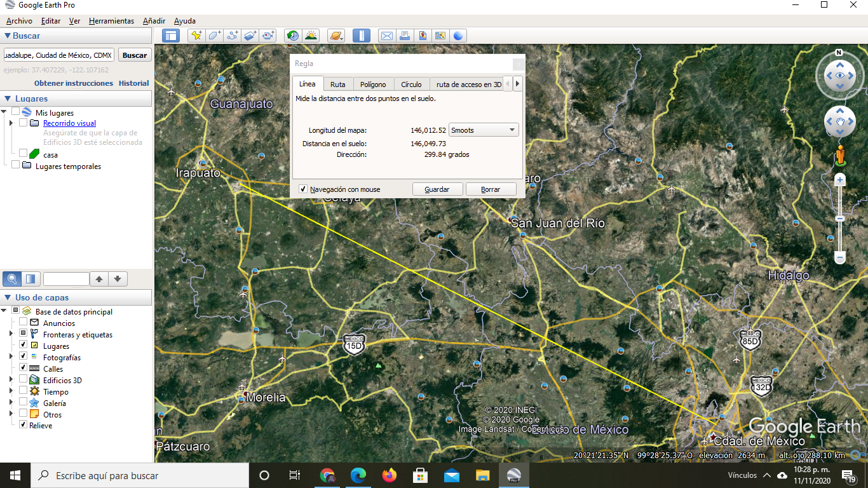Image resolution: width=868 pixels, height=488 pixels.
Task: Open File Explorer from the taskbar
Action: [483, 475]
